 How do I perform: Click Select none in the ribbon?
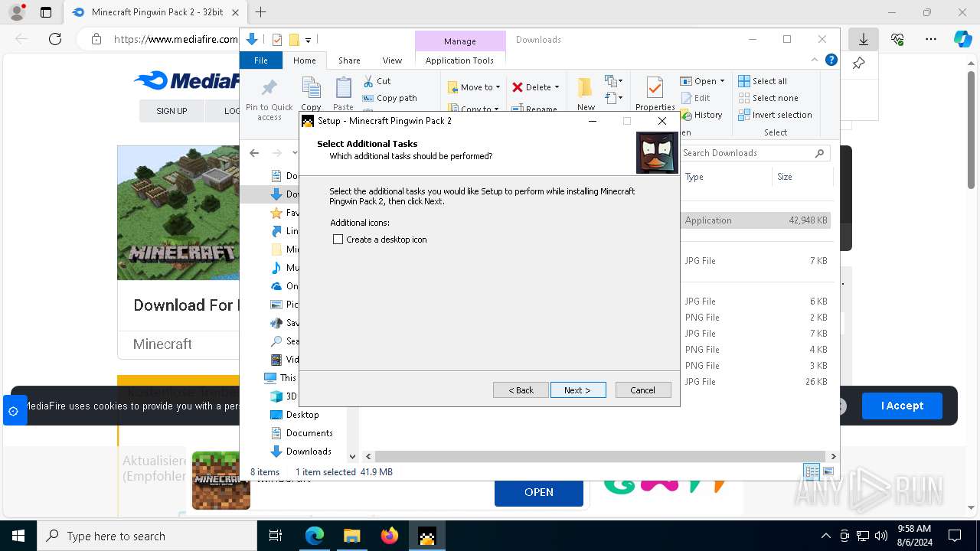coord(768,98)
